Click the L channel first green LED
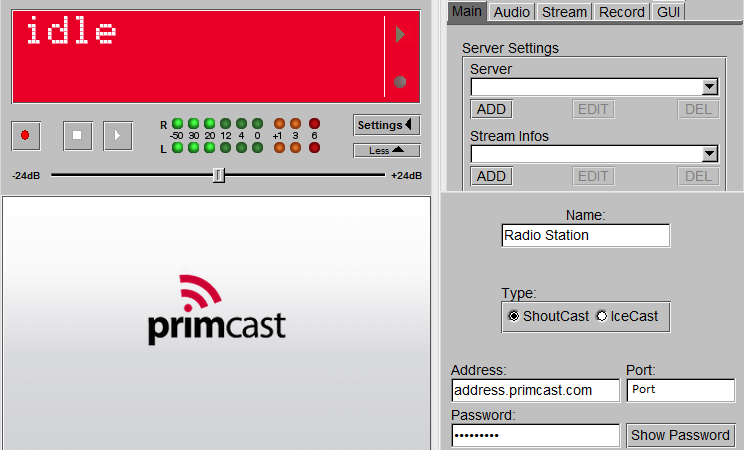744x450 pixels. click(x=177, y=147)
